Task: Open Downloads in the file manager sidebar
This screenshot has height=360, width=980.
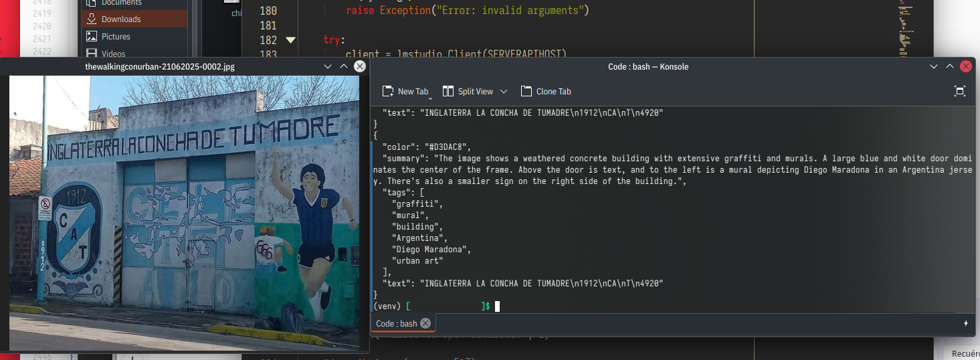Action: point(134,19)
